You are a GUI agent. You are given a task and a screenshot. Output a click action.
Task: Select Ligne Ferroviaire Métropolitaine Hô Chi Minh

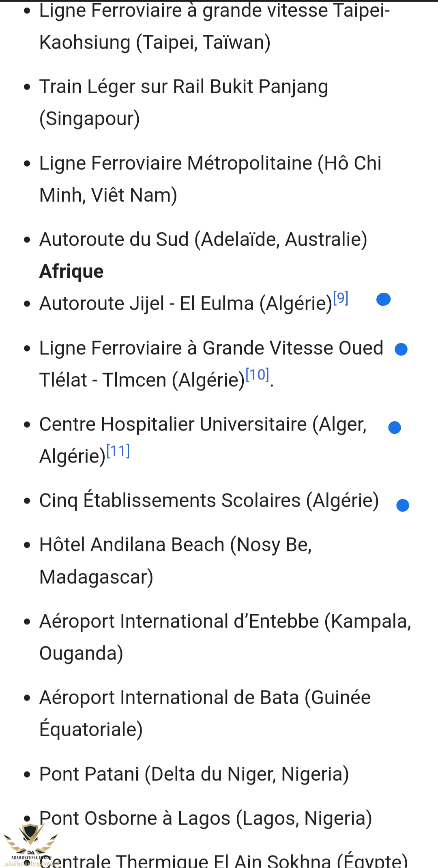pos(210,179)
